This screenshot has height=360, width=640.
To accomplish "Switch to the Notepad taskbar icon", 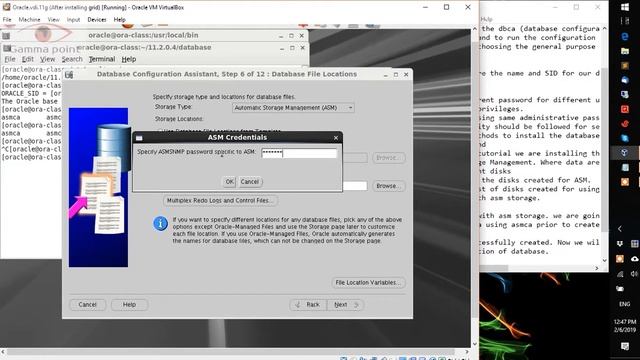I will pyautogui.click(x=624, y=167).
